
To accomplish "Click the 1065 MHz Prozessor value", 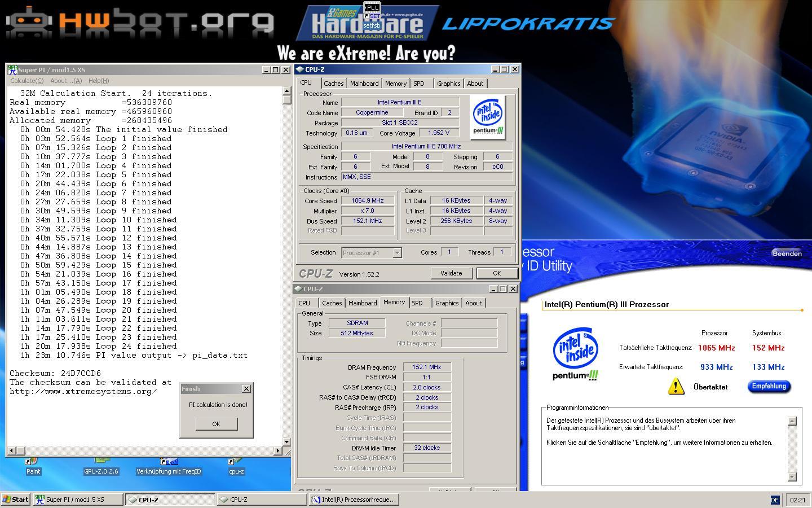I will (x=716, y=348).
